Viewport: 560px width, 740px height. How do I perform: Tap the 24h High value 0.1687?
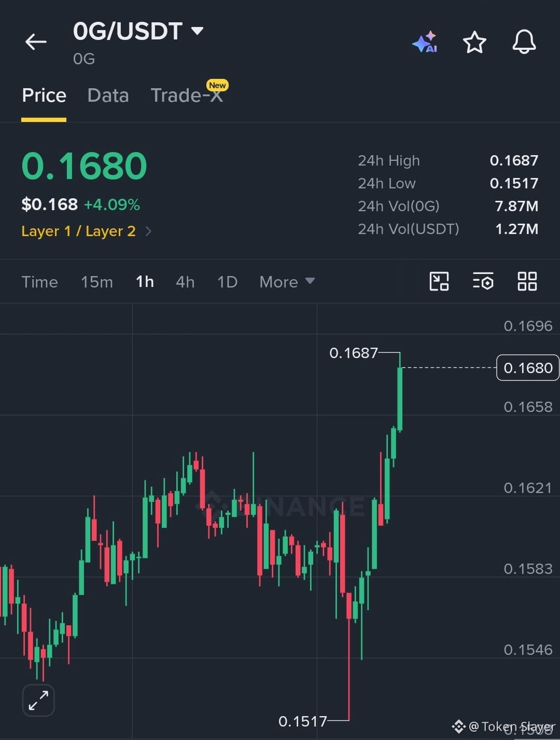pos(514,160)
